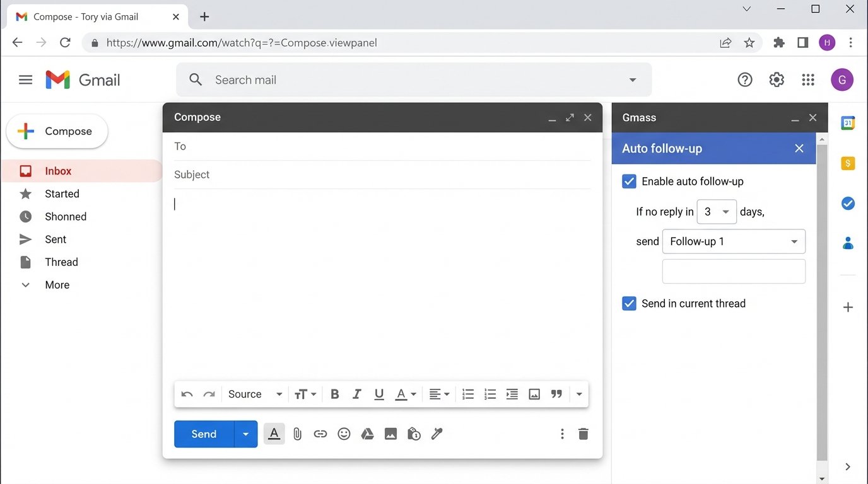Expand the Send button options arrow
This screenshot has height=484, width=868.
(245, 434)
